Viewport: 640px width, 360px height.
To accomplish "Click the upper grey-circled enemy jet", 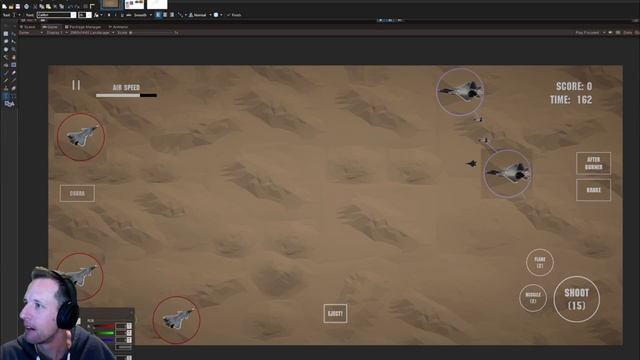I will [460, 92].
